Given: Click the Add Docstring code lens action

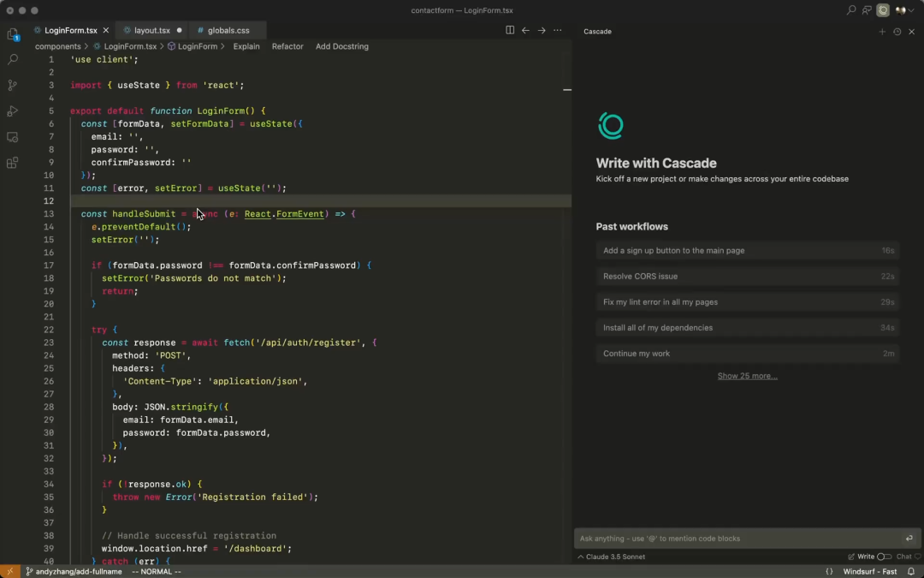Looking at the screenshot, I should pos(341,46).
